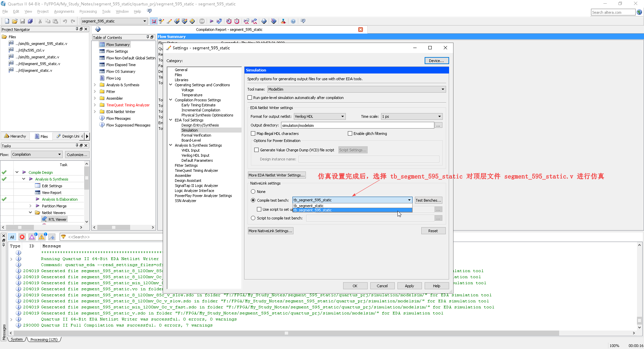The width and height of the screenshot is (644, 349).
Task: Start Compilation with the purple play icon
Action: (211, 21)
